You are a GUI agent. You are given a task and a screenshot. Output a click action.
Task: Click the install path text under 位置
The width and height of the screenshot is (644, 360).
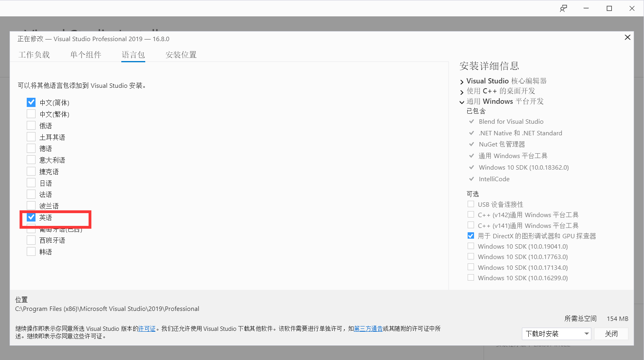pyautogui.click(x=107, y=309)
